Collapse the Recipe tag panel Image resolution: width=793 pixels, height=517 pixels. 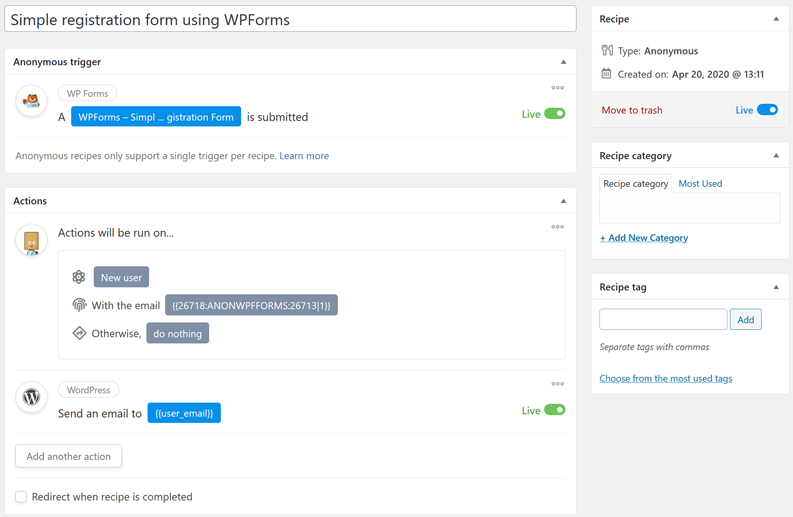pyautogui.click(x=776, y=287)
